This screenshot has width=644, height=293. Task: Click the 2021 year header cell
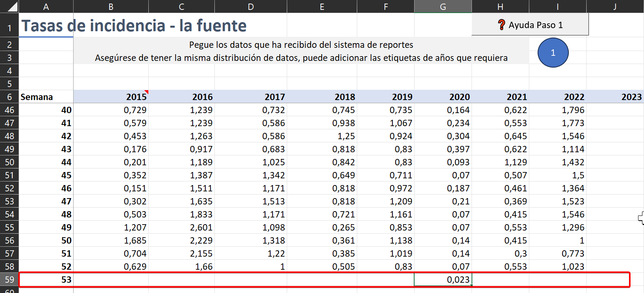coord(500,97)
